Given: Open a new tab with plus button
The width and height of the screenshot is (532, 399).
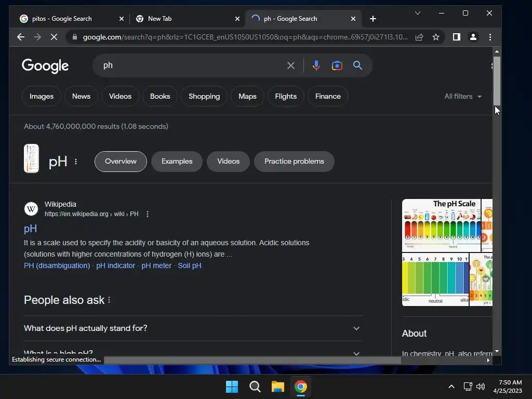Looking at the screenshot, I should 373,19.
